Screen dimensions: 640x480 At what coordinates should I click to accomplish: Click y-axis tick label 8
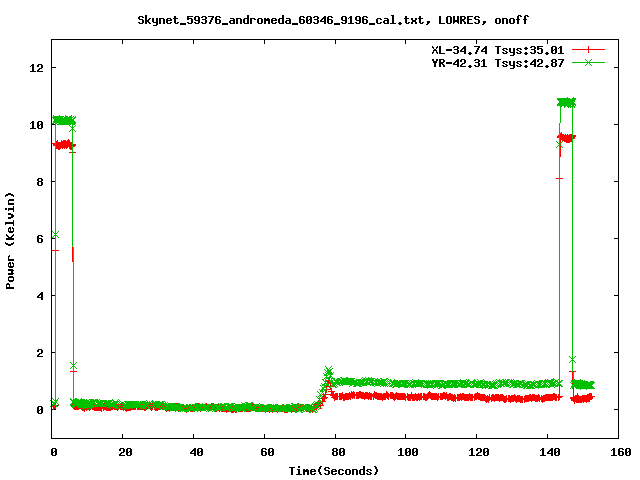[40, 182]
